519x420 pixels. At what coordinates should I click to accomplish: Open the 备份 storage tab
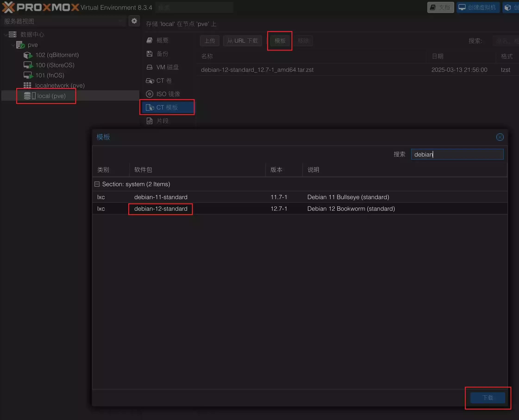point(162,54)
